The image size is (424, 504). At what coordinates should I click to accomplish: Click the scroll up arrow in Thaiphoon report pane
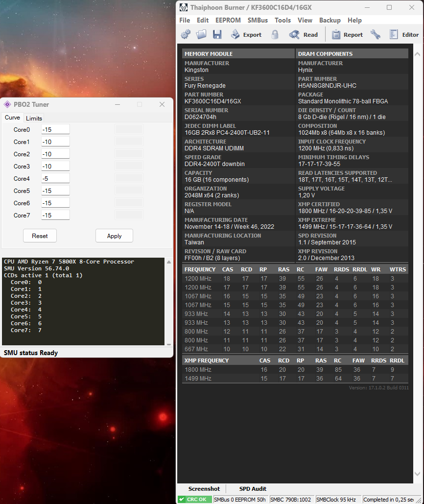tap(417, 54)
